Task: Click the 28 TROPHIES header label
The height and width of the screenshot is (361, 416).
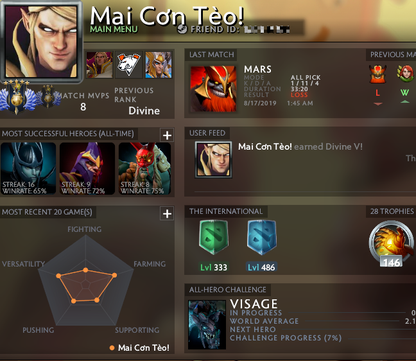Action: tap(392, 211)
